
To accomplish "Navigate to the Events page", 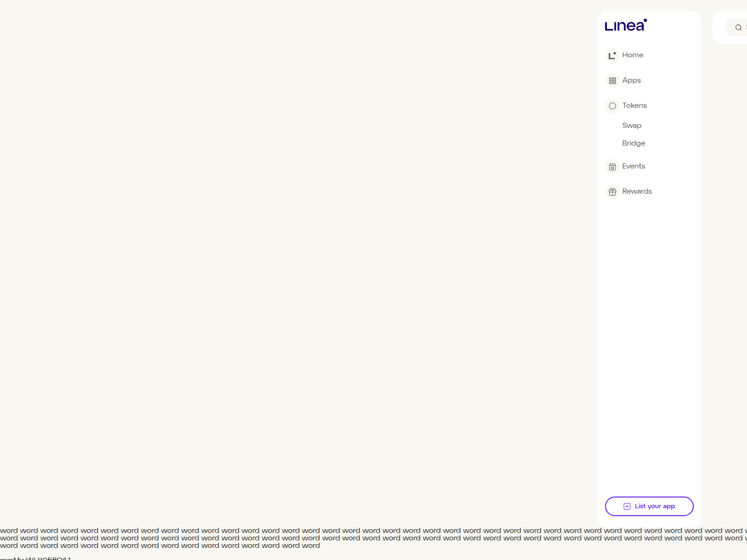I will point(634,166).
